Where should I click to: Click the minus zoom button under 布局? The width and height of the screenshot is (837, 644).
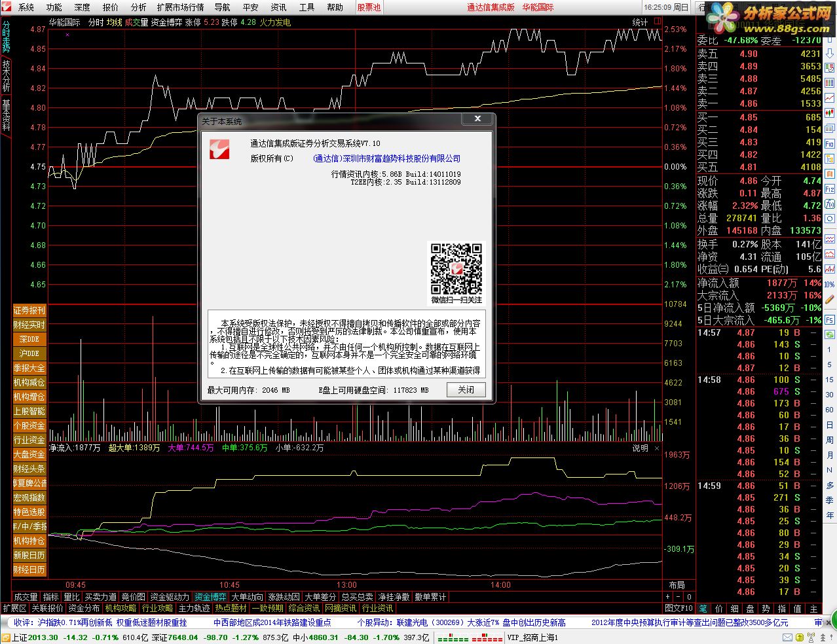point(678,597)
